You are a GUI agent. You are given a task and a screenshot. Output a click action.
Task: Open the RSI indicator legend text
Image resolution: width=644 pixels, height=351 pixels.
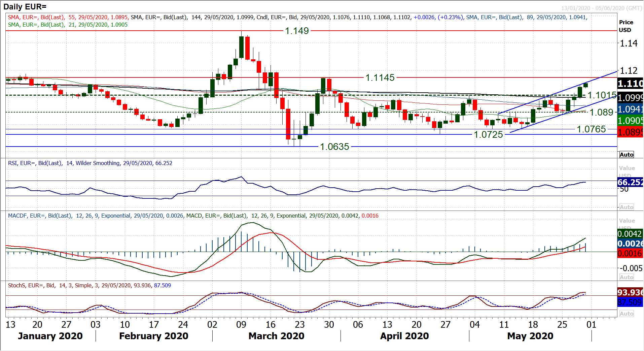coord(90,163)
